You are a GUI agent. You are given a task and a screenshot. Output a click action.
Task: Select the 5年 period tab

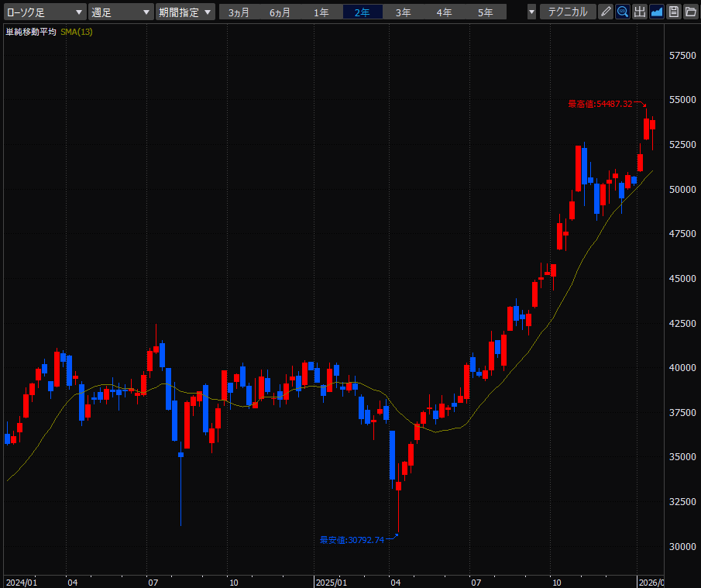coord(486,12)
